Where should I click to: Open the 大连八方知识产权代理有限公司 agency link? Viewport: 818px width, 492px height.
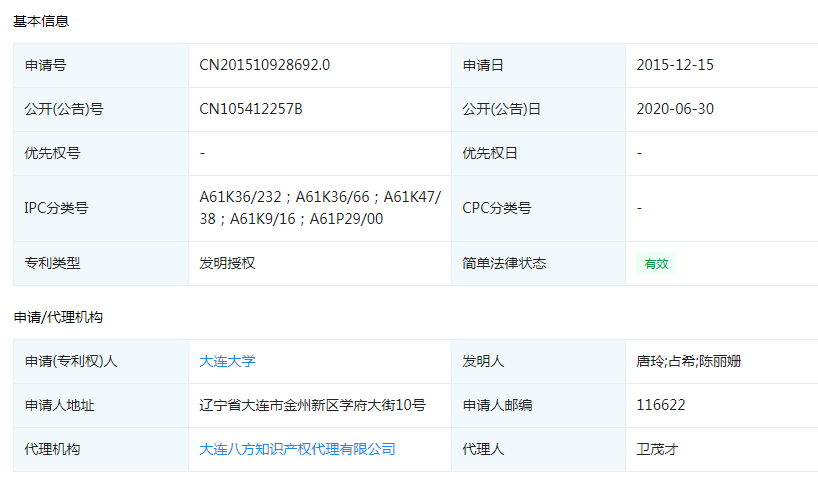coord(297,449)
